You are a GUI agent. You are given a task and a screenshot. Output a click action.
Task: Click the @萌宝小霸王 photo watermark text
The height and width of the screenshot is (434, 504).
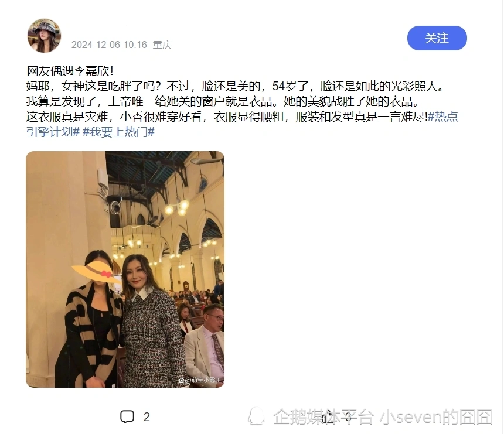tap(203, 380)
